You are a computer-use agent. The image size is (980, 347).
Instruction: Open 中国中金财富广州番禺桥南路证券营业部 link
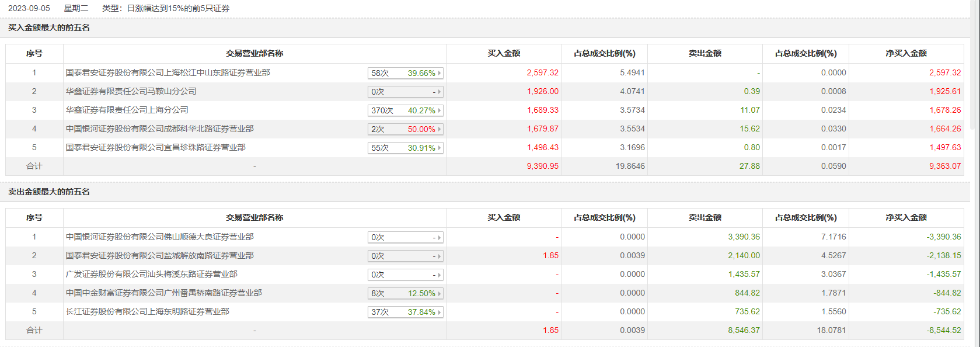click(163, 293)
